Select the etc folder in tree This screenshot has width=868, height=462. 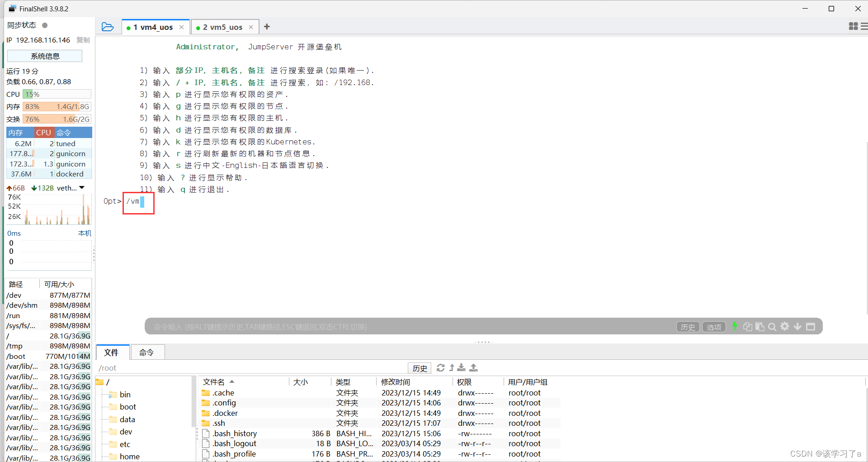120,444
